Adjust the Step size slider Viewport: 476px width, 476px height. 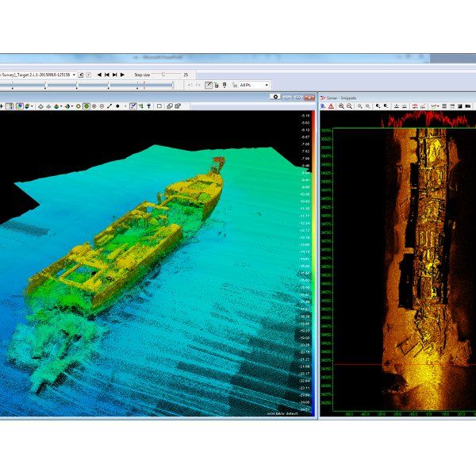(163, 74)
